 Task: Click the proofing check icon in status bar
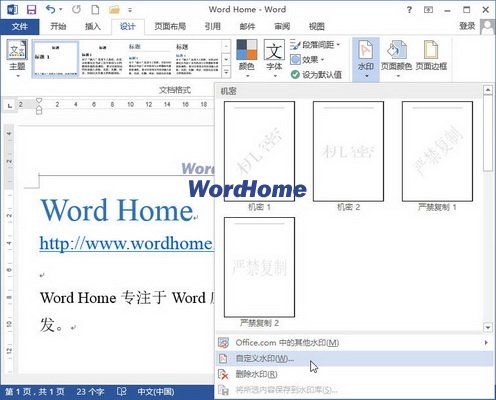[122, 391]
